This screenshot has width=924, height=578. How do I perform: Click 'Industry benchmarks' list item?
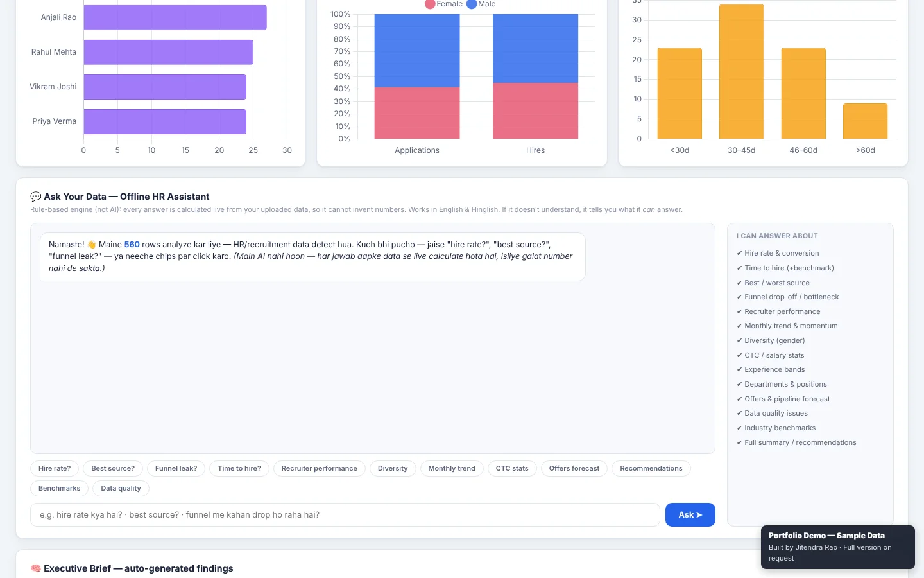(x=776, y=428)
